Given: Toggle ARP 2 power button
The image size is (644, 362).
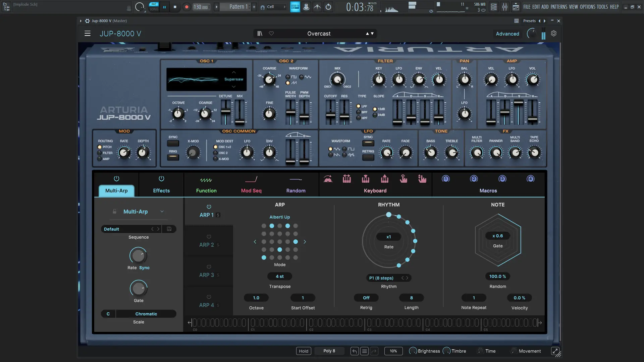Looking at the screenshot, I should tap(209, 236).
